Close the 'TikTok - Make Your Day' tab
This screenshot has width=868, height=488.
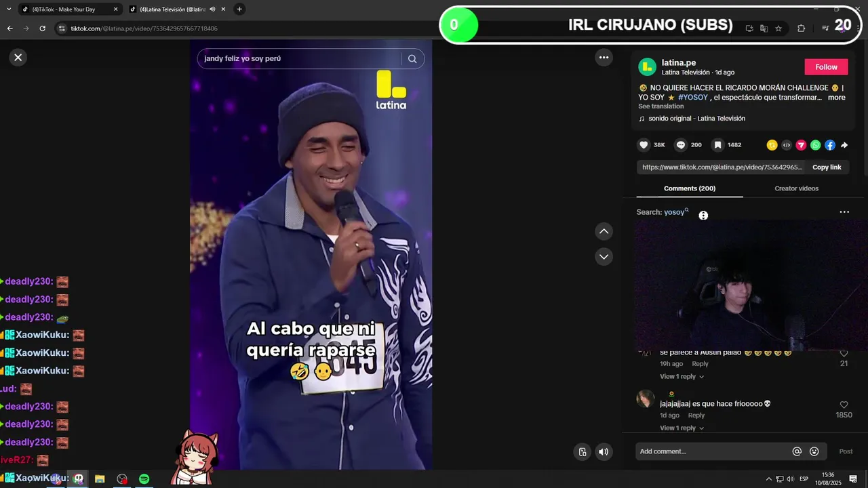(115, 9)
